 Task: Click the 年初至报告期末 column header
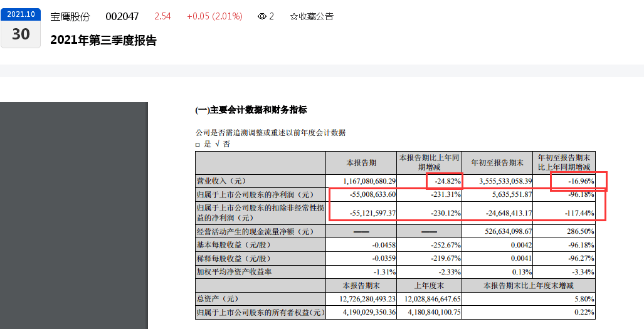coord(497,162)
